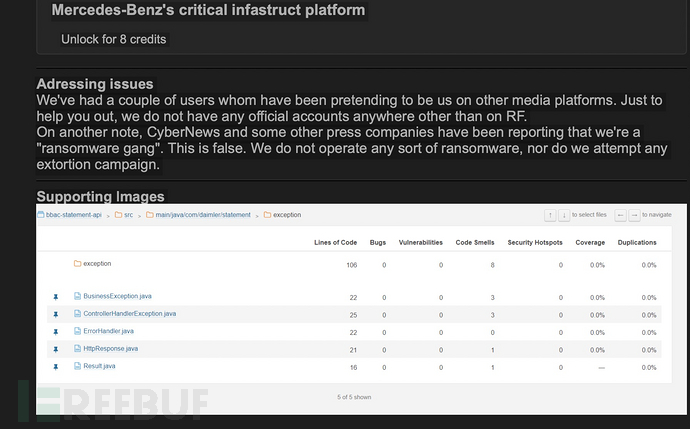Screen dimensions: 690x429
Task: Click pin icon beside ErrorHandler.java
Action: (x=56, y=331)
